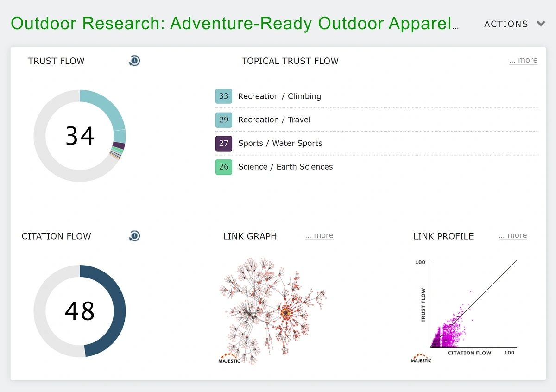Expand the Actions dropdown chevron
This screenshot has width=556, height=392.
coord(541,24)
